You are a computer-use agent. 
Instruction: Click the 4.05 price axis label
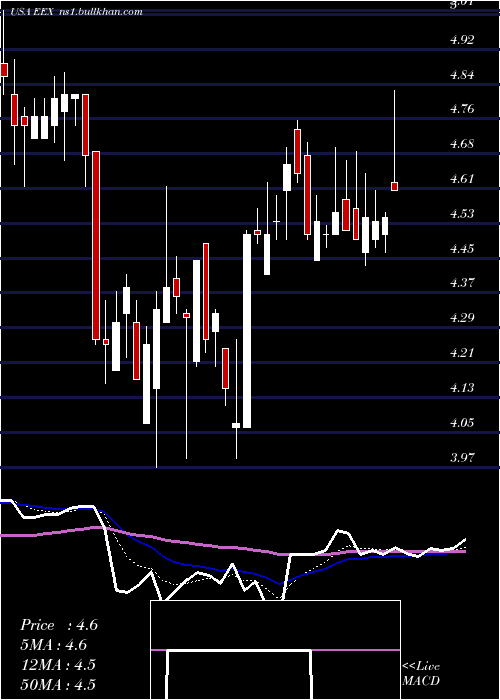tap(462, 423)
